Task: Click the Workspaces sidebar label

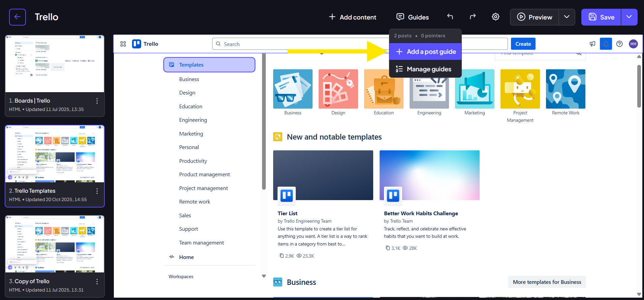Action: pos(181,276)
